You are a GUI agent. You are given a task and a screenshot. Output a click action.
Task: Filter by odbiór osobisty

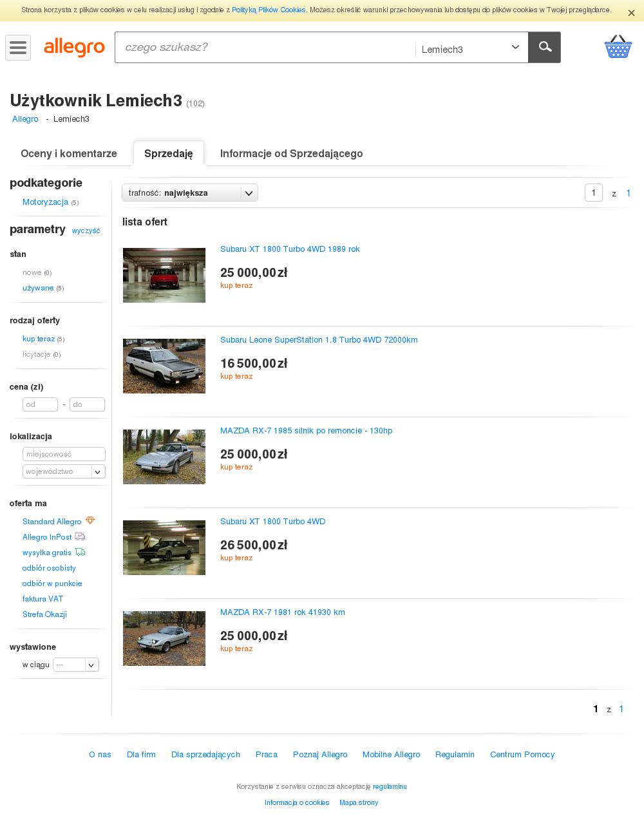tap(49, 568)
